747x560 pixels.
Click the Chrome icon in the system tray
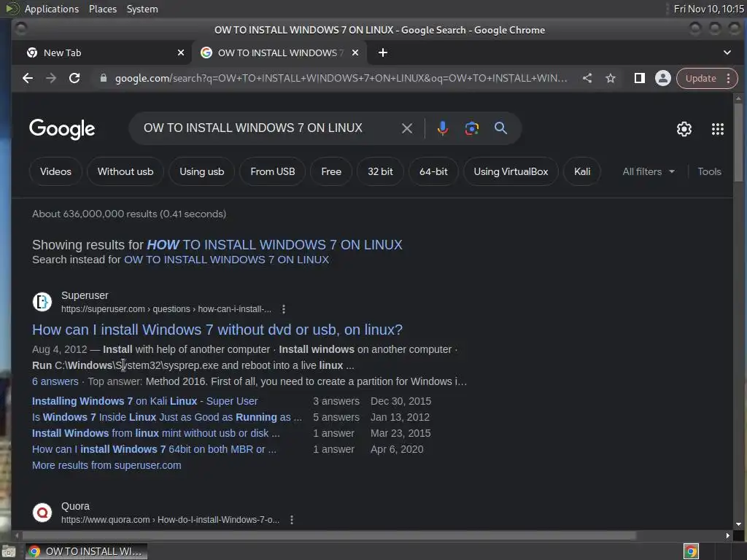(x=691, y=551)
